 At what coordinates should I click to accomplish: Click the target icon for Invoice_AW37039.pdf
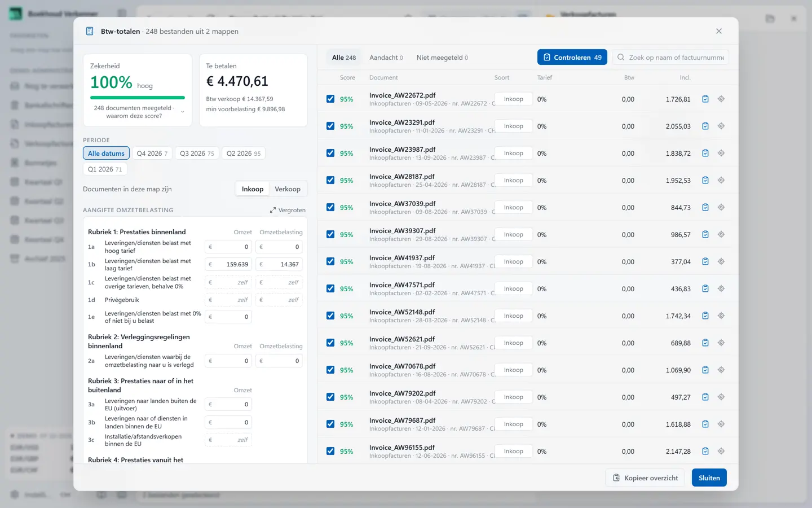click(x=721, y=207)
